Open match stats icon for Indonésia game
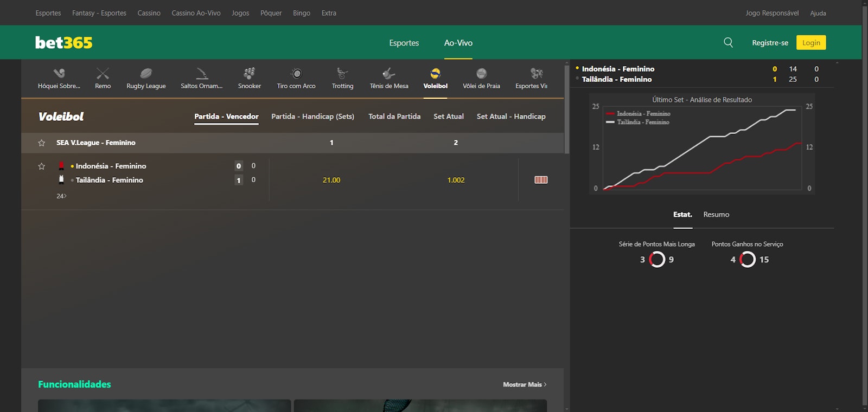 [x=541, y=180]
